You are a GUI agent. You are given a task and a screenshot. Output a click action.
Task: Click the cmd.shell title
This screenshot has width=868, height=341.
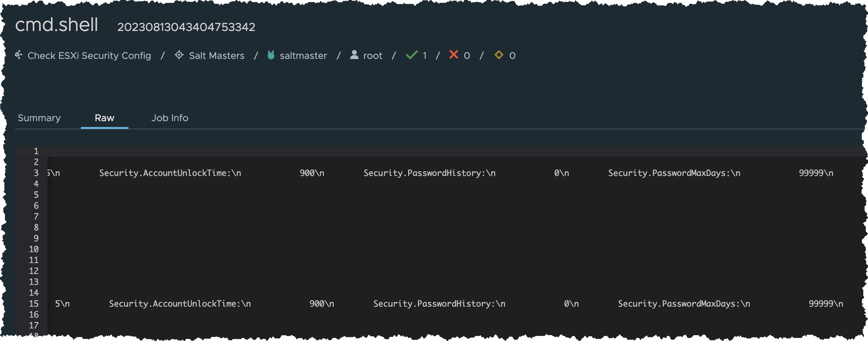click(56, 25)
